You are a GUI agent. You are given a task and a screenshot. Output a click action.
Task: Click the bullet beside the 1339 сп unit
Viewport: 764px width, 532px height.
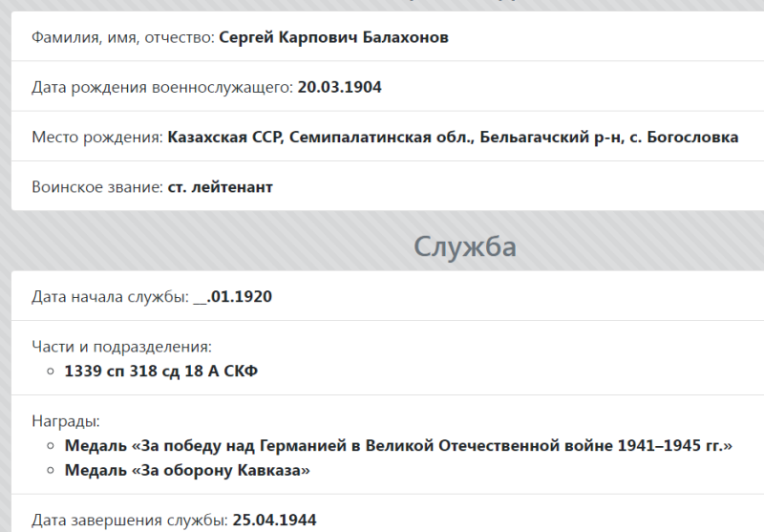point(51,372)
